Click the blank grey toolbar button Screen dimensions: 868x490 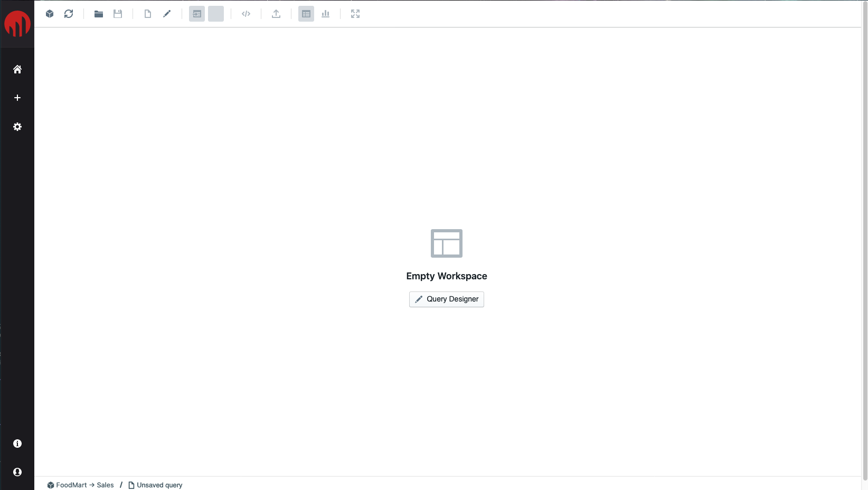point(216,14)
